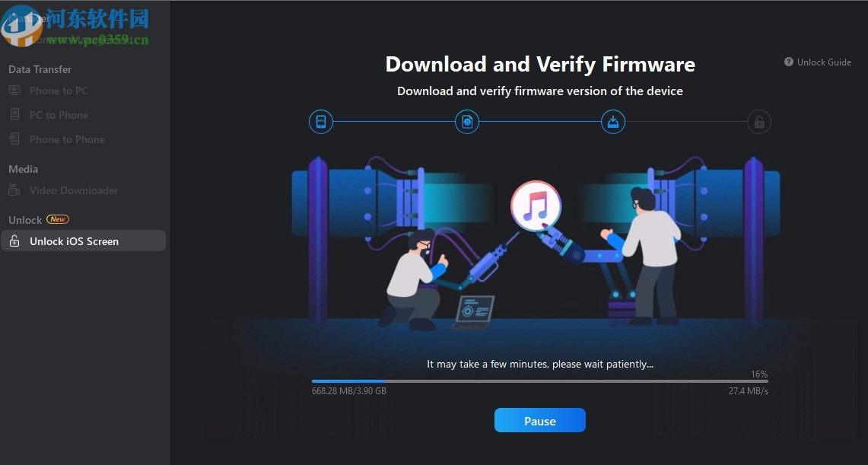Click the 27.4 MB/s download speed readout
Screen dimensions: 868x465
point(748,391)
